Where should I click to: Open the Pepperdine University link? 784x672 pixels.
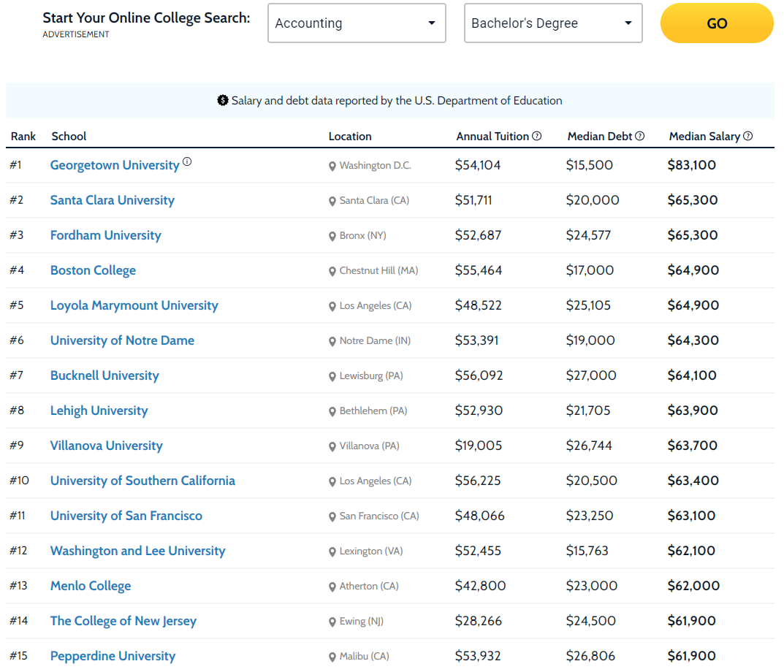click(x=113, y=655)
